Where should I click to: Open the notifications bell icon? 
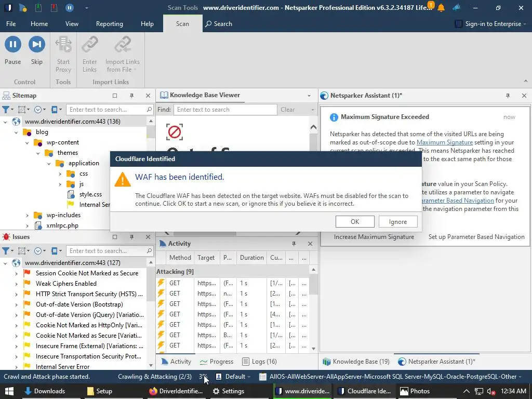click(x=441, y=7)
